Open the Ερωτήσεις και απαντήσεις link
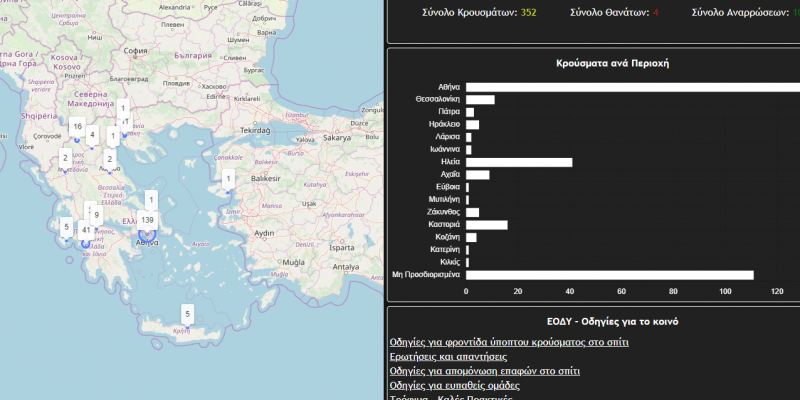The image size is (800, 400). pyautogui.click(x=448, y=357)
